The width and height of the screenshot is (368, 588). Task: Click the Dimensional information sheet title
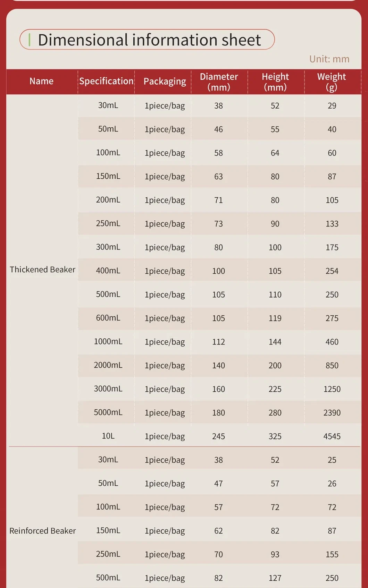pyautogui.click(x=149, y=40)
